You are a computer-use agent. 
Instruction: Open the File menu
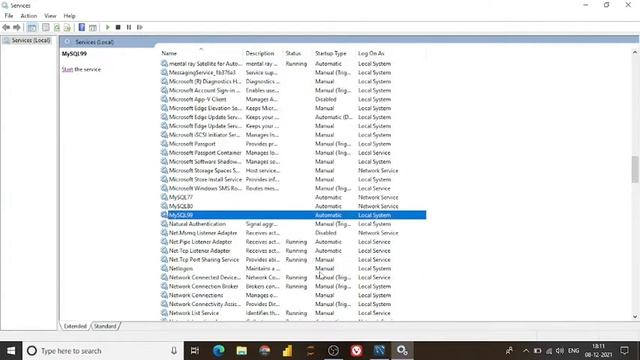tap(9, 16)
